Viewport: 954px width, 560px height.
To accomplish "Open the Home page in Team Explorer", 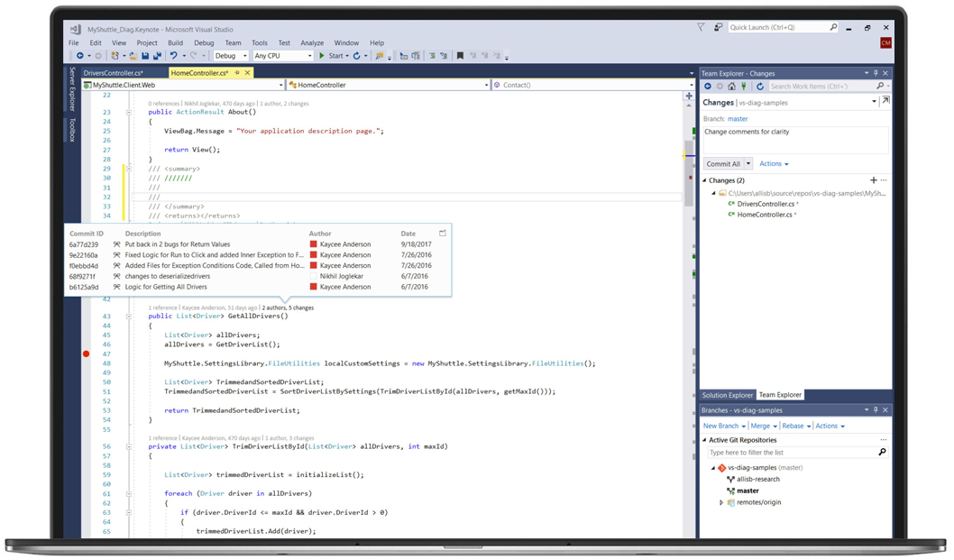I will (731, 87).
